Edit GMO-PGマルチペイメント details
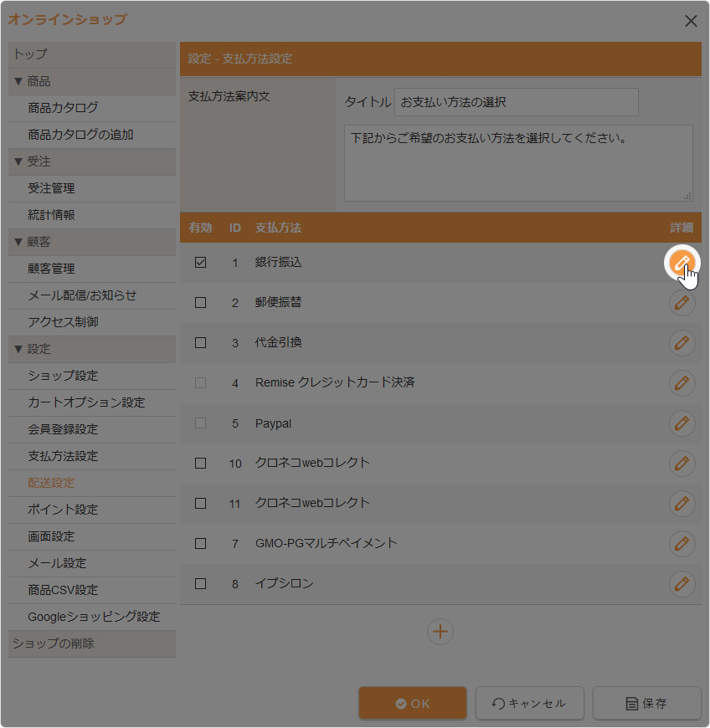Viewport: 710px width, 728px height. point(682,544)
